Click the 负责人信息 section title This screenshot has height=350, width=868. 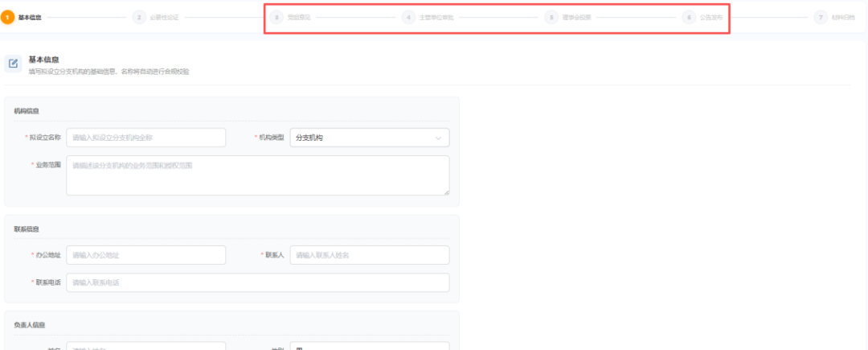point(30,324)
